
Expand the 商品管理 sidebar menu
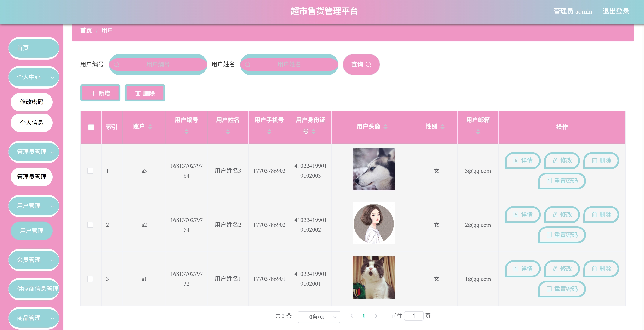[x=34, y=318]
